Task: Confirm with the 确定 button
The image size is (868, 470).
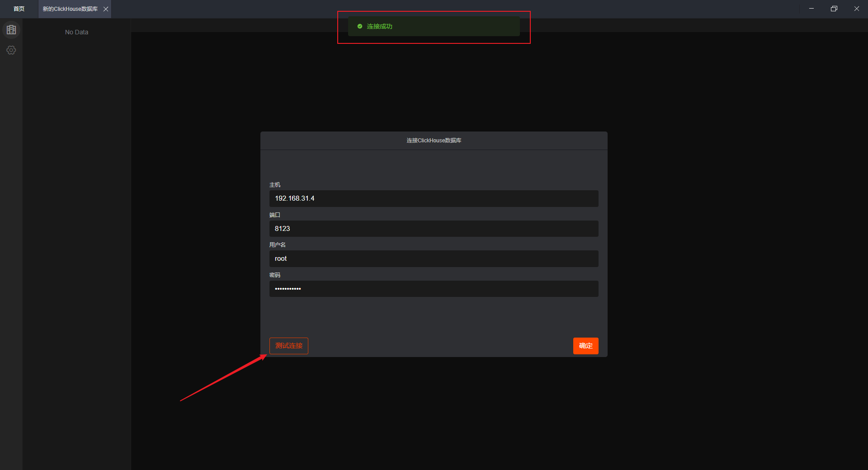Action: click(585, 346)
